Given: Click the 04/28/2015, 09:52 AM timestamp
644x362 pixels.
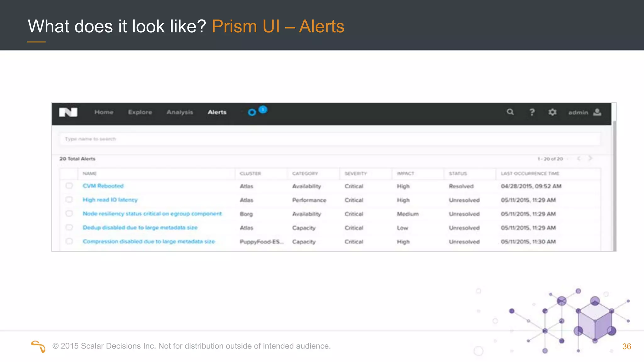Looking at the screenshot, I should click(x=531, y=186).
